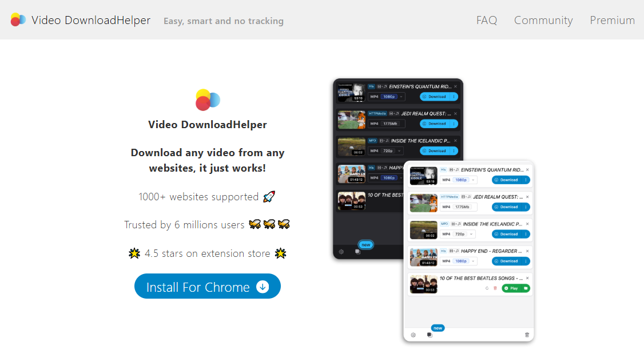Viewport: 644px width, 357px height.
Task: Open more options for Icelandic download in the light panel
Action: (x=526, y=234)
